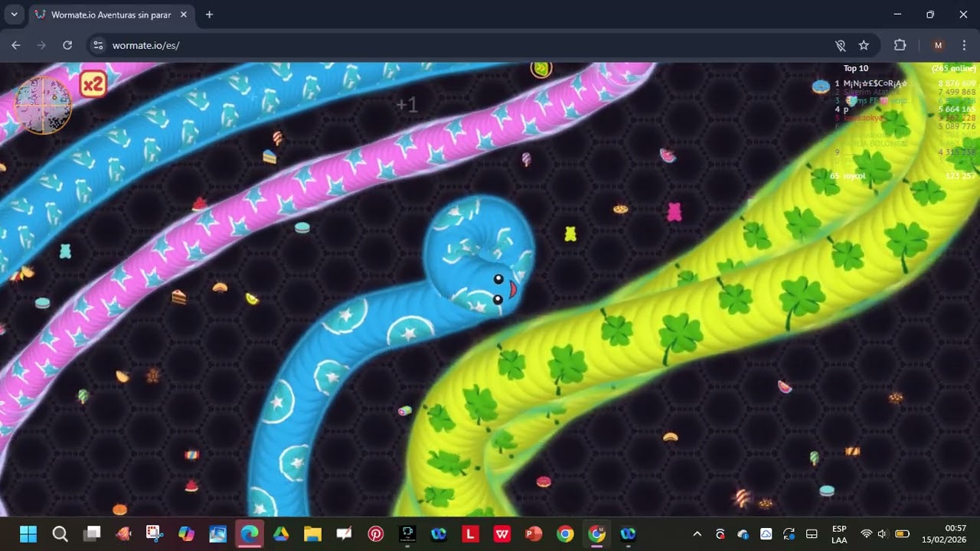Open WPS Office from taskbar
Image resolution: width=980 pixels, height=551 pixels.
pos(502,533)
